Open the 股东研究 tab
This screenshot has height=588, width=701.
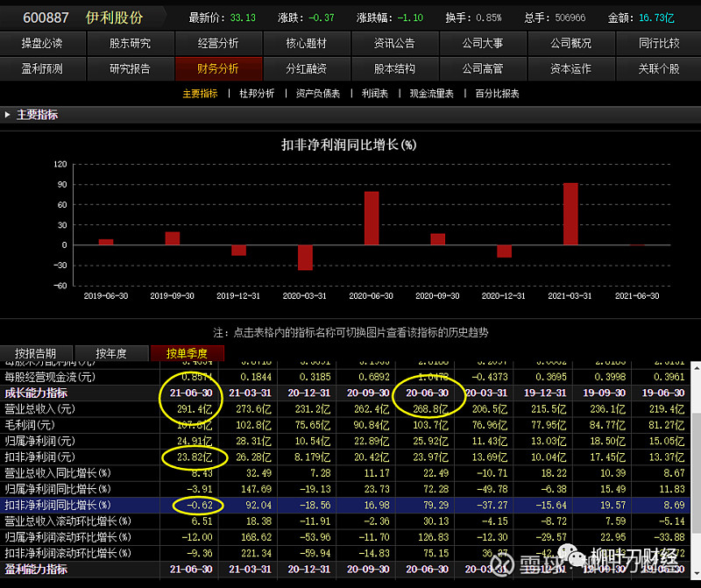(x=131, y=43)
